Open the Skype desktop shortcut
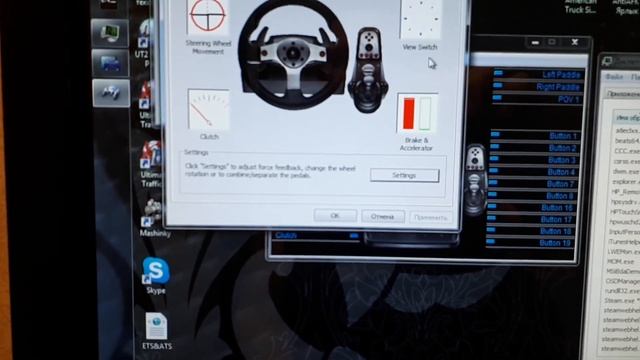The width and height of the screenshot is (640, 360). point(156,276)
